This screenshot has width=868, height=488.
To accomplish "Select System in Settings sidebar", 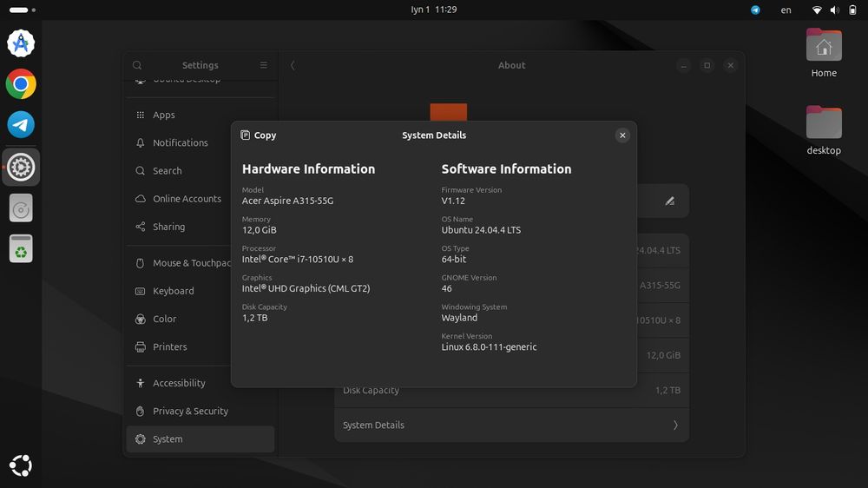I will click(x=201, y=439).
